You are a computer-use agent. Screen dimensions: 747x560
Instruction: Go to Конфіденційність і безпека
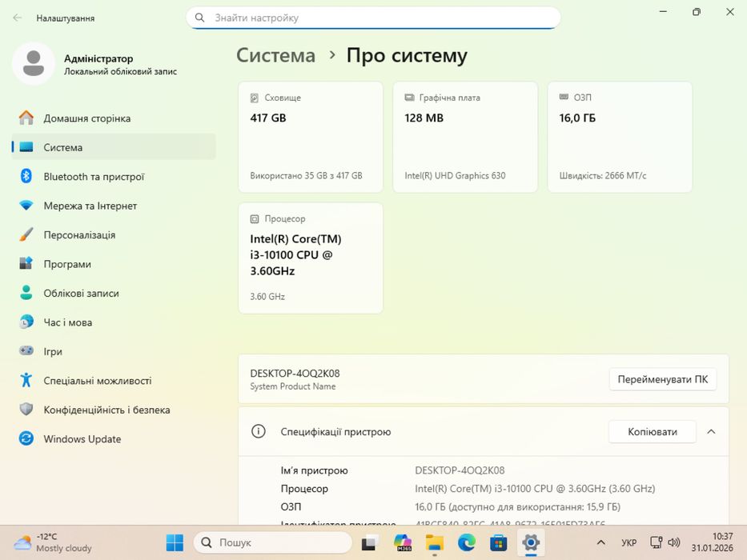114,409
